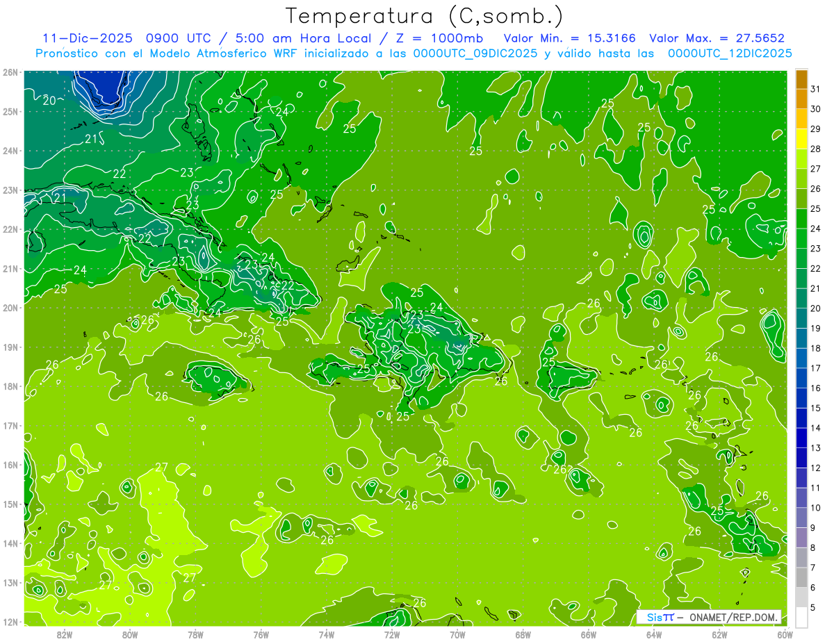Click the longitude axis label "68W"

click(x=523, y=634)
